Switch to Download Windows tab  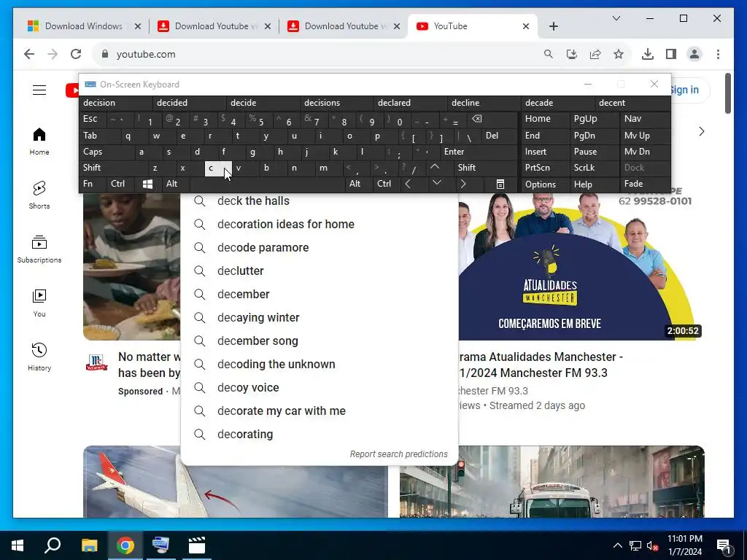[x=84, y=26]
